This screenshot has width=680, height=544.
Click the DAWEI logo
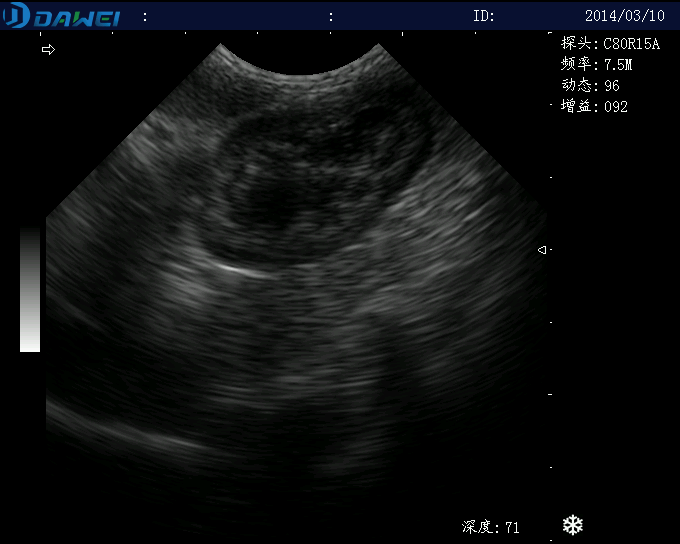pyautogui.click(x=61, y=16)
